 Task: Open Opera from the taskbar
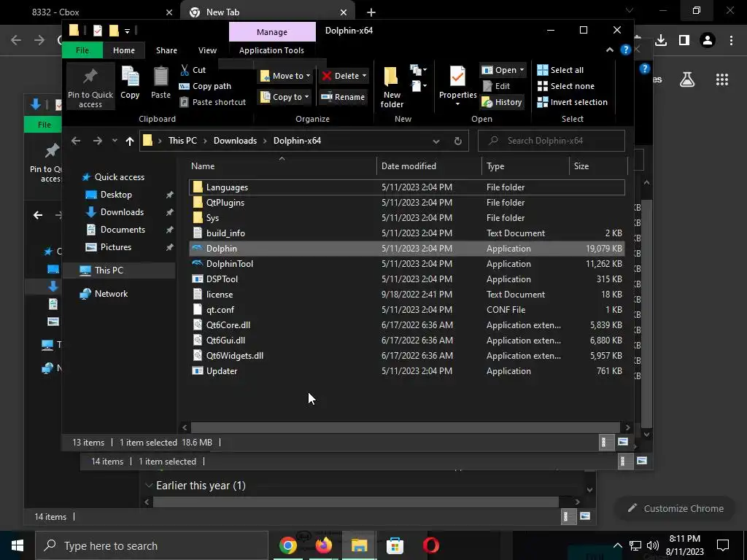[x=430, y=545]
